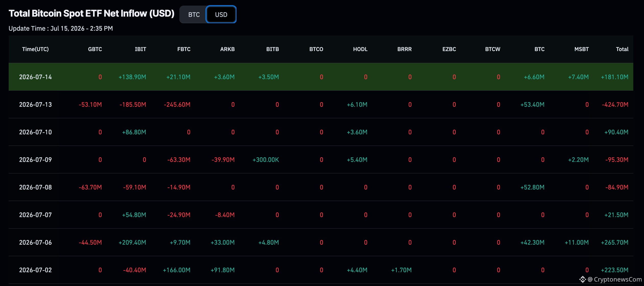This screenshot has height=286, width=644.
Task: Click Total value -424.70M
Action: [x=615, y=104]
